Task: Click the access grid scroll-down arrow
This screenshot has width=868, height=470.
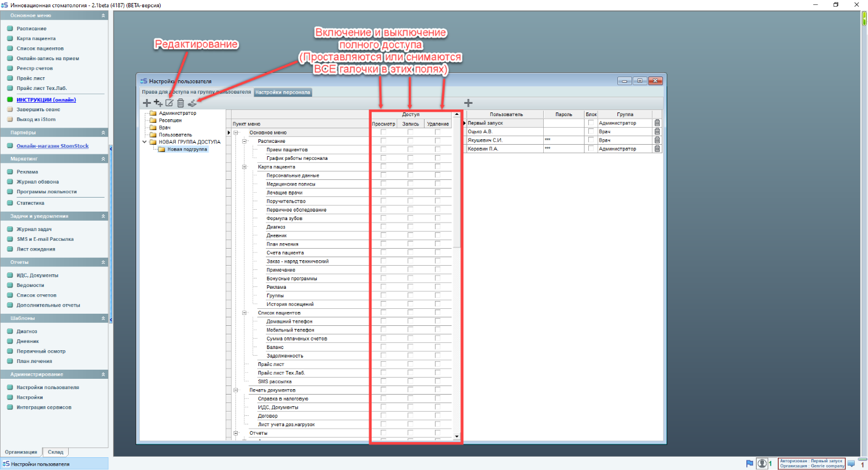Action: pyautogui.click(x=457, y=436)
